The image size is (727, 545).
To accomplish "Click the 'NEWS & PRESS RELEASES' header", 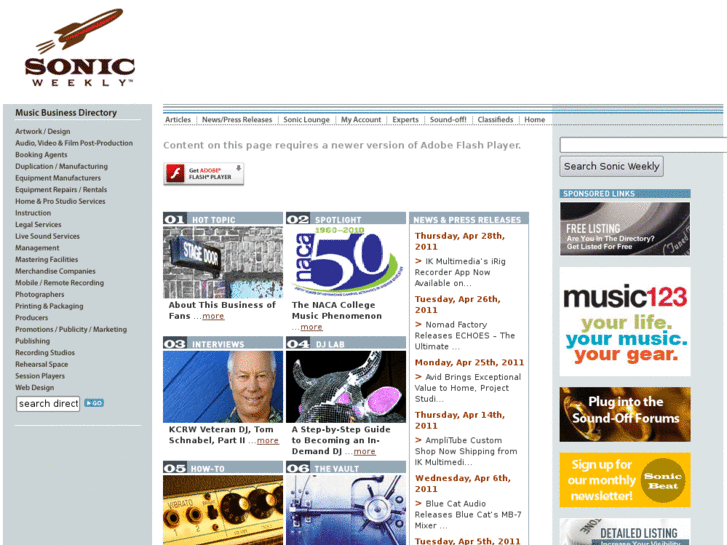I will (467, 220).
